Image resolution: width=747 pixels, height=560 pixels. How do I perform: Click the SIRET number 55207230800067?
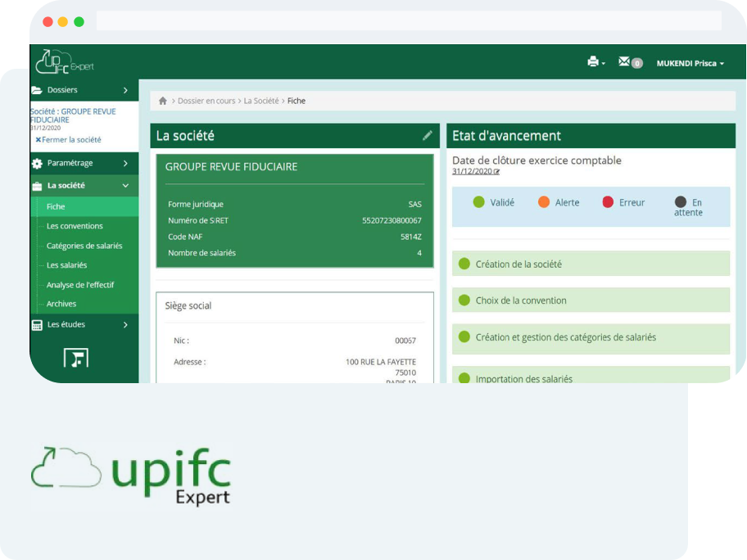pyautogui.click(x=392, y=220)
